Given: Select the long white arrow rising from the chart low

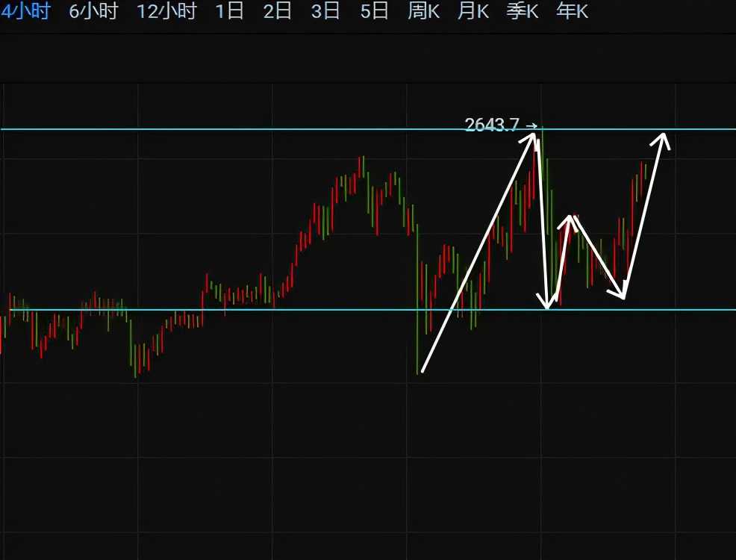Looking at the screenshot, I should tap(478, 254).
